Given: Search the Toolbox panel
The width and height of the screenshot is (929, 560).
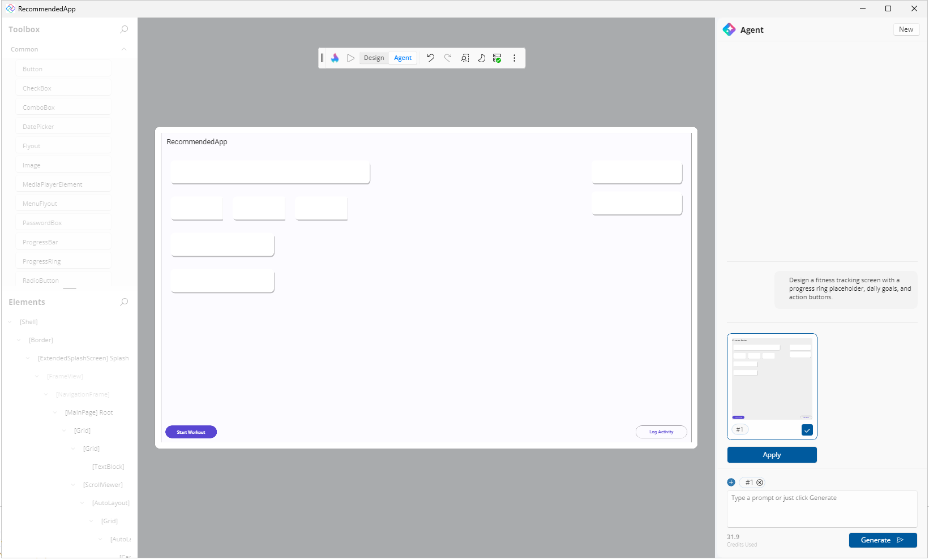Looking at the screenshot, I should click(x=124, y=29).
